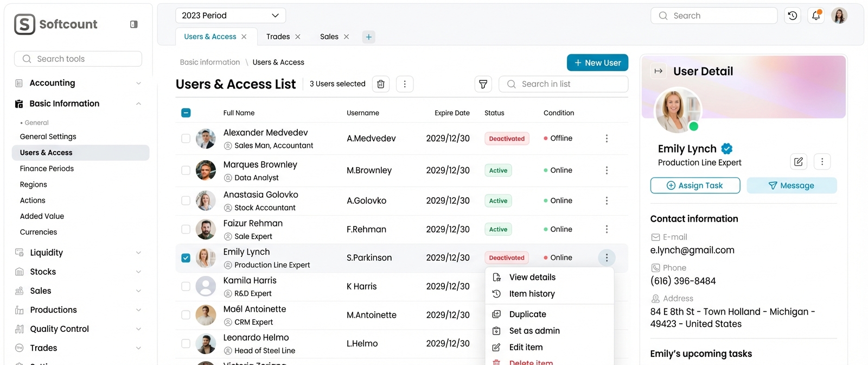Uncheck the Emily Lynch row checkbox

tap(186, 258)
